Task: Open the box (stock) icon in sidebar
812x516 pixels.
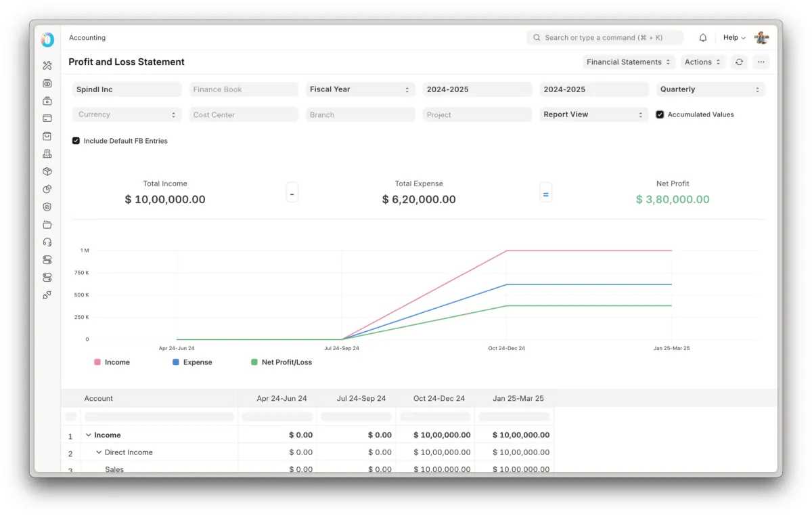Action: click(47, 171)
